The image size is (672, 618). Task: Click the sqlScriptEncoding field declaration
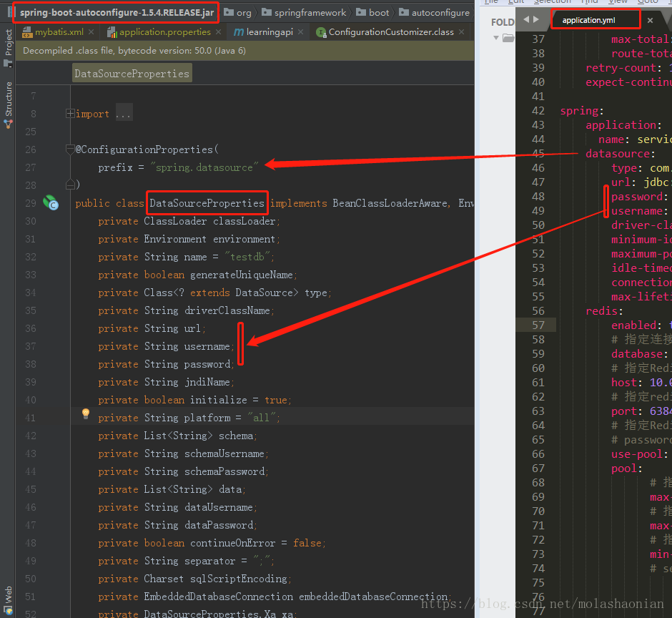click(x=194, y=579)
